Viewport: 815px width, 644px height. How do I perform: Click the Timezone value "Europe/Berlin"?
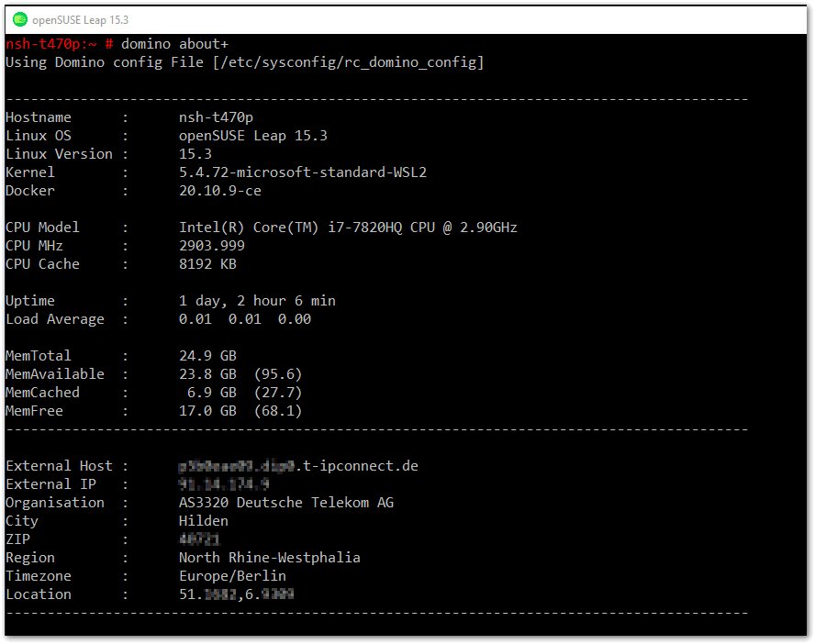(x=232, y=576)
